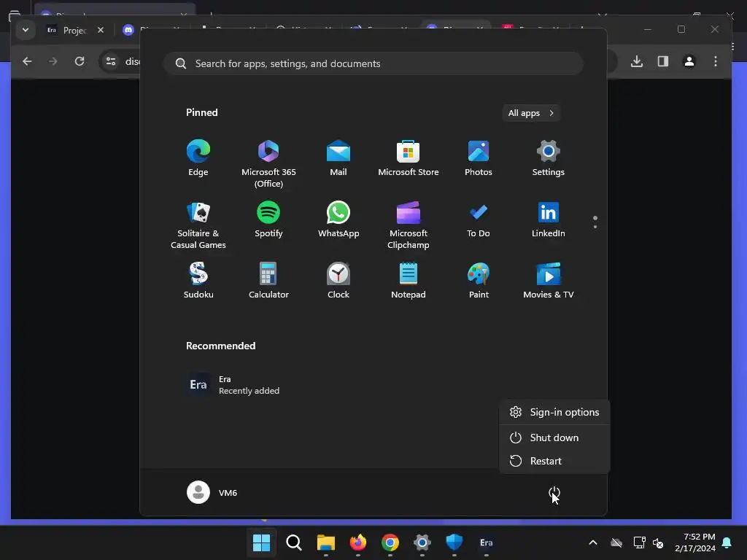Launch Microsoft Clipchamp

click(409, 225)
